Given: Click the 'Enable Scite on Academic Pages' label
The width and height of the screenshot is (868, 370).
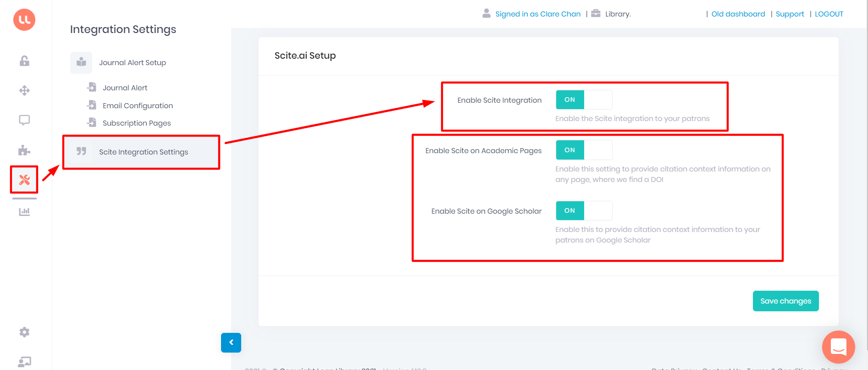Looking at the screenshot, I should (483, 150).
